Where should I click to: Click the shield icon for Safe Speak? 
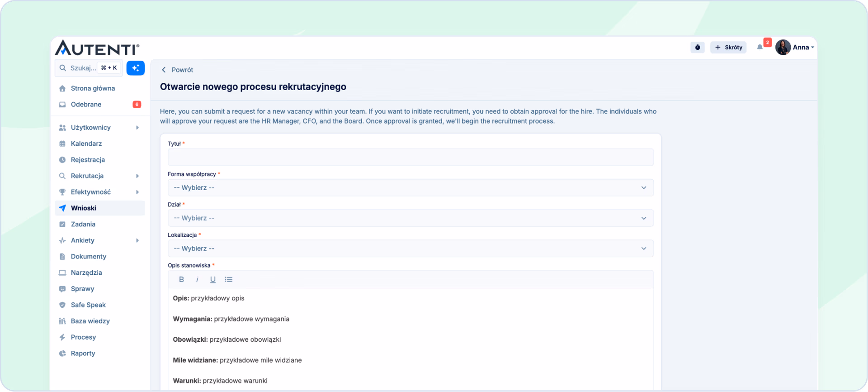pos(62,305)
